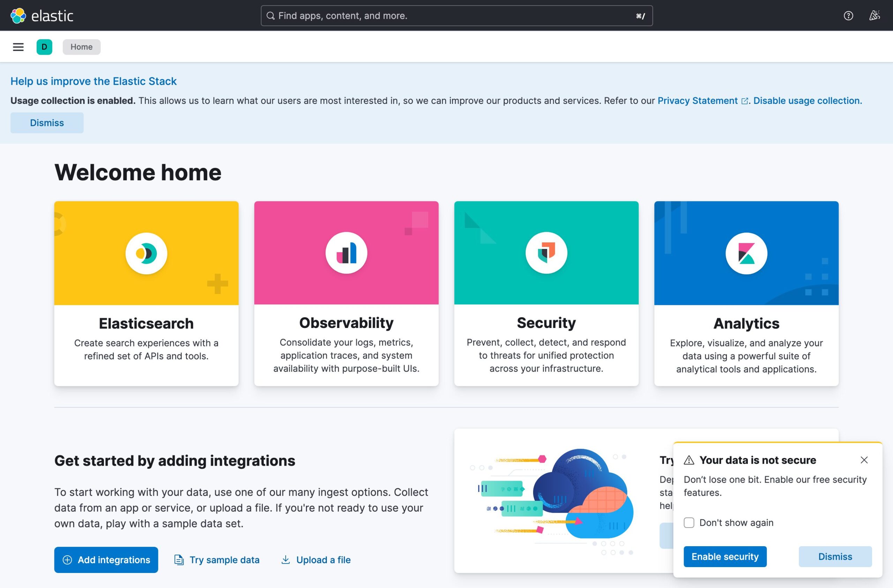The width and height of the screenshot is (893, 588).
Task: Dismiss the security warning toast
Action: tap(835, 557)
